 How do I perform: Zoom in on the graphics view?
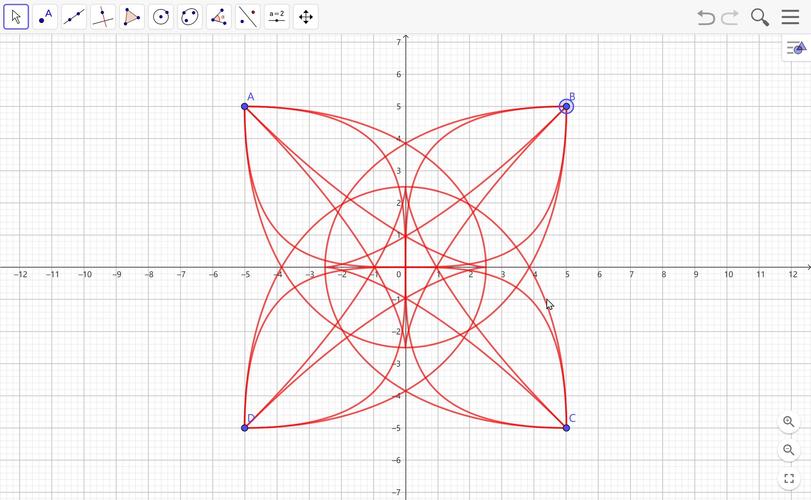point(789,422)
